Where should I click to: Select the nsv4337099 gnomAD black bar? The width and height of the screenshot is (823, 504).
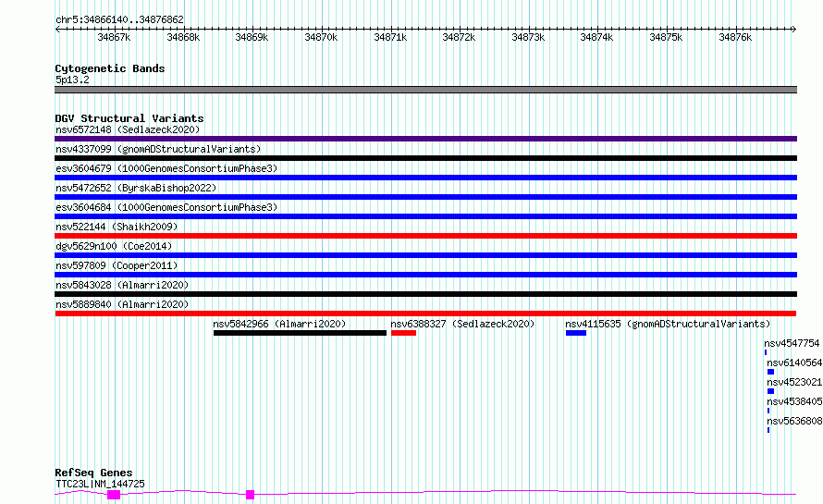pos(425,158)
